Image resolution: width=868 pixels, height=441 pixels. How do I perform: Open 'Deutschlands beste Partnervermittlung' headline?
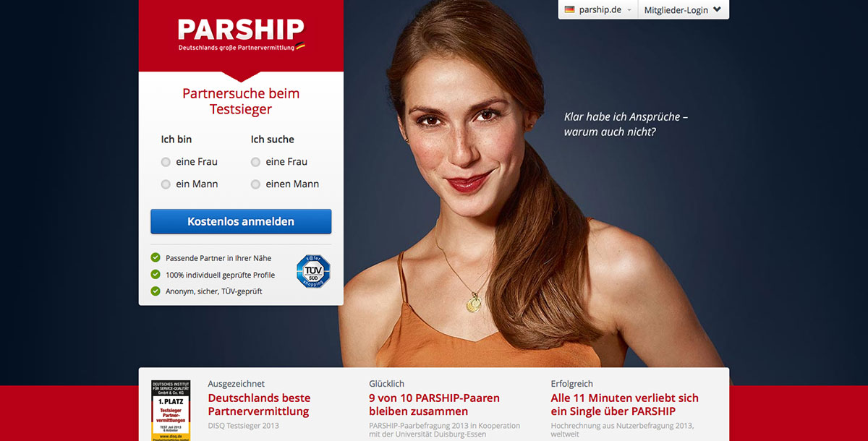point(259,405)
